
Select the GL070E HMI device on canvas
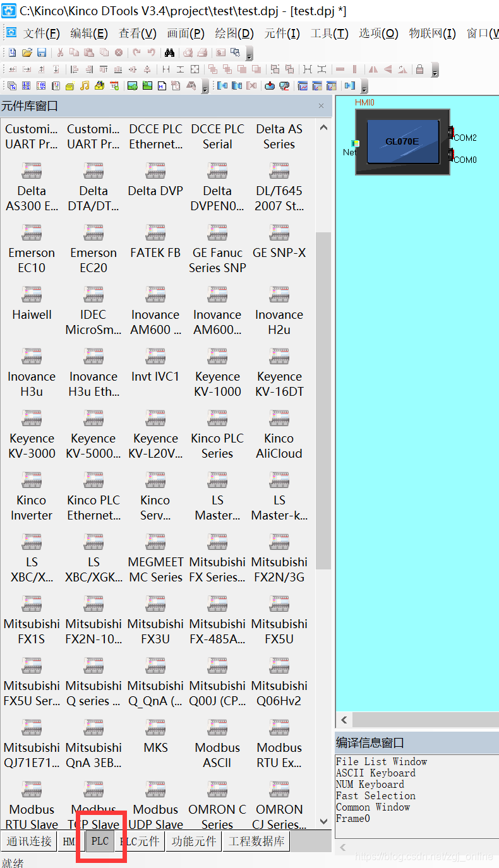(402, 141)
